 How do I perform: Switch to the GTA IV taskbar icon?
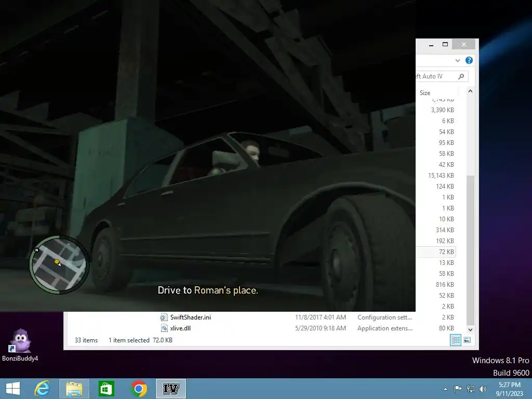click(x=170, y=389)
